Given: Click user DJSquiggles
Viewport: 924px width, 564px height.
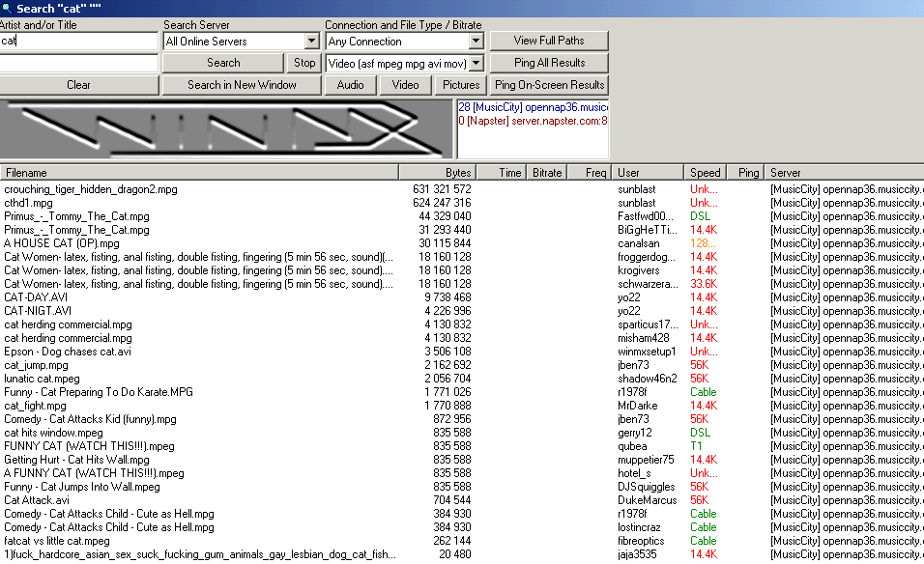Looking at the screenshot, I should point(646,488).
